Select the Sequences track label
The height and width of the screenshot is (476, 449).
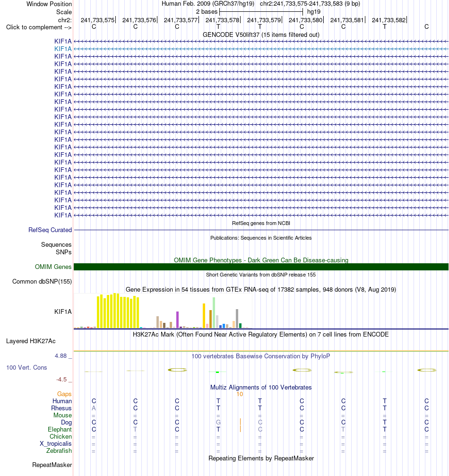pos(56,245)
